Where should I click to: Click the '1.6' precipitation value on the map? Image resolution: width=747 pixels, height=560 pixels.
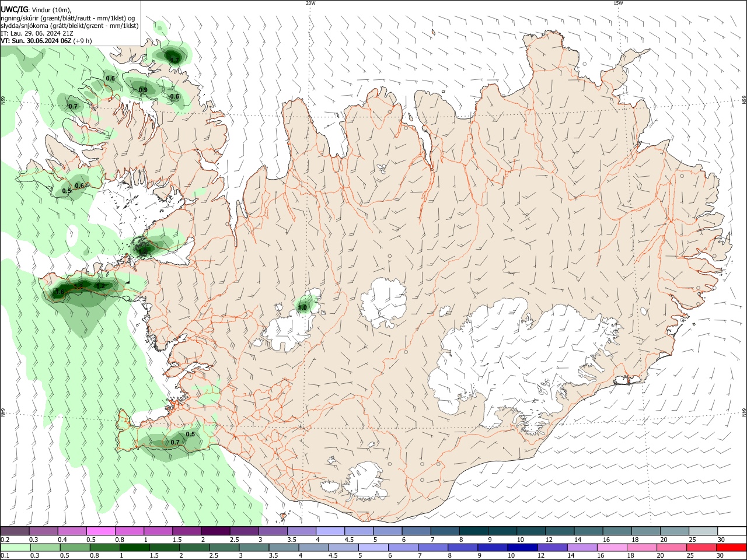coord(60,292)
